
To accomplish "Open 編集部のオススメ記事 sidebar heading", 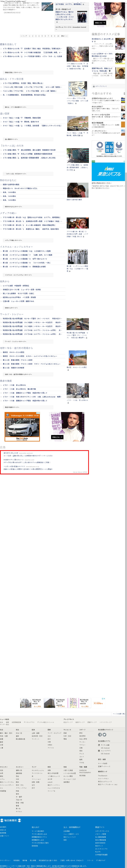I will tap(106, 34).
